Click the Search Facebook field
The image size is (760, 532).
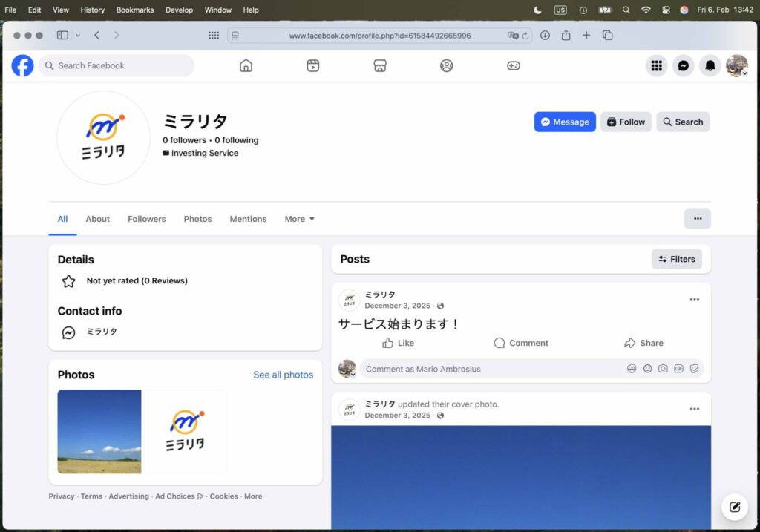tap(117, 65)
